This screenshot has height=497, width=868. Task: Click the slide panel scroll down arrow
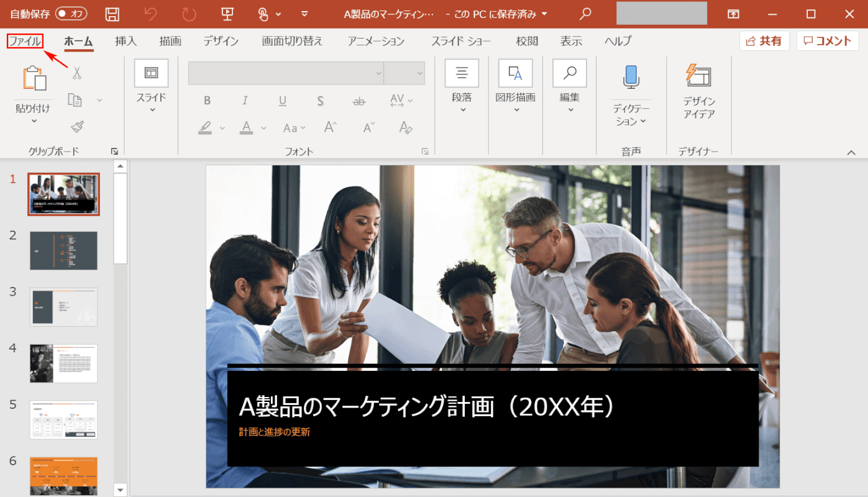[121, 489]
